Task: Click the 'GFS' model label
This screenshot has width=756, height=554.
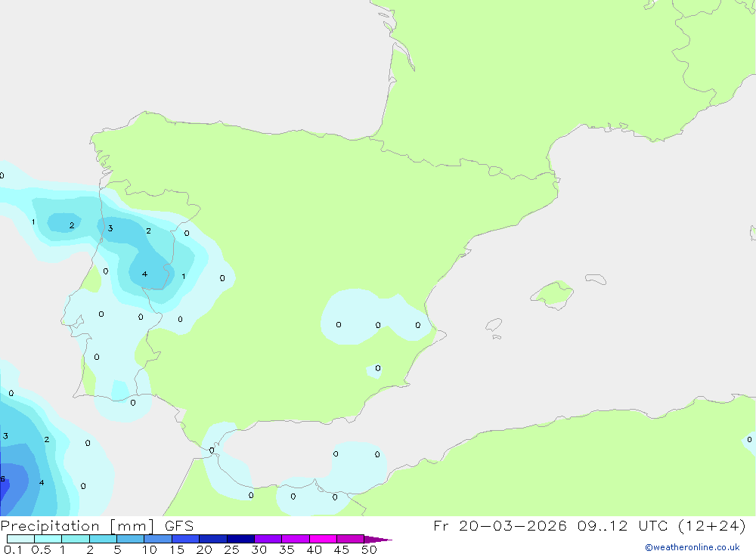Action: point(179,525)
